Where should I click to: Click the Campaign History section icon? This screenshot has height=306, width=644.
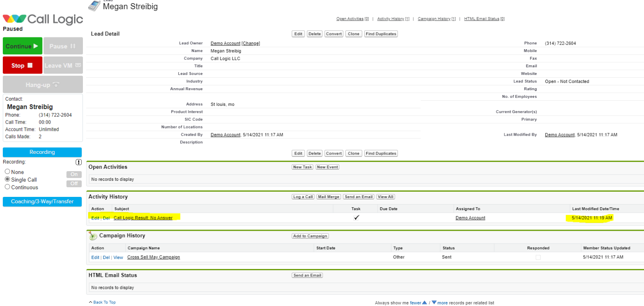pyautogui.click(x=93, y=236)
